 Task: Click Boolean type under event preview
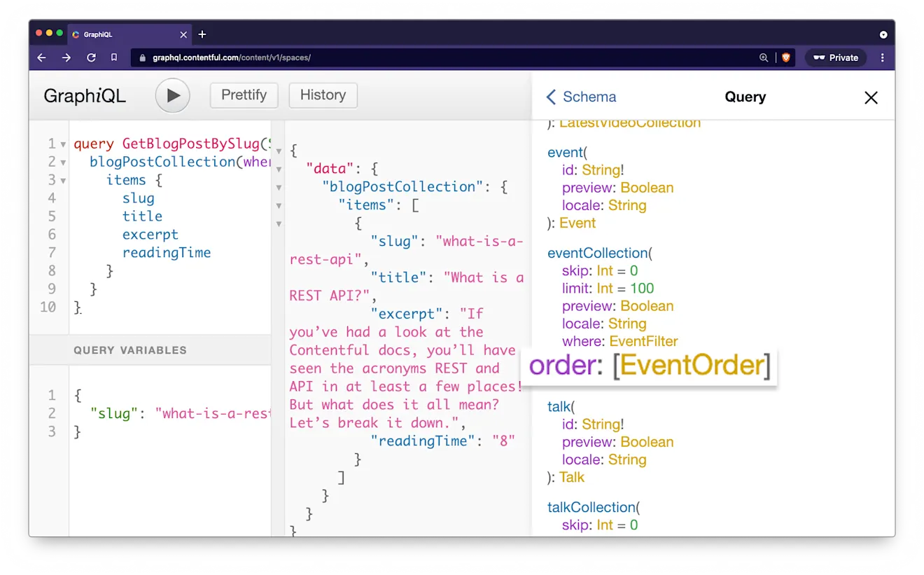(x=647, y=188)
